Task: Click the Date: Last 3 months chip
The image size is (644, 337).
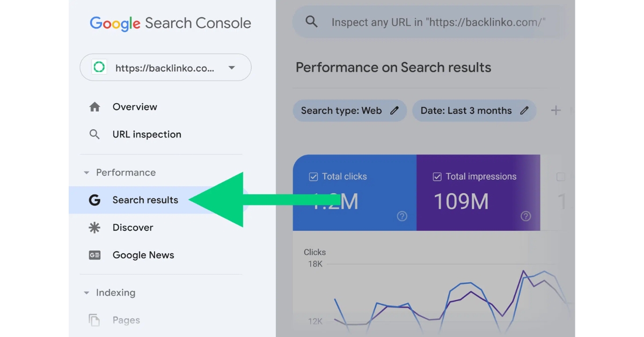Action: click(474, 111)
